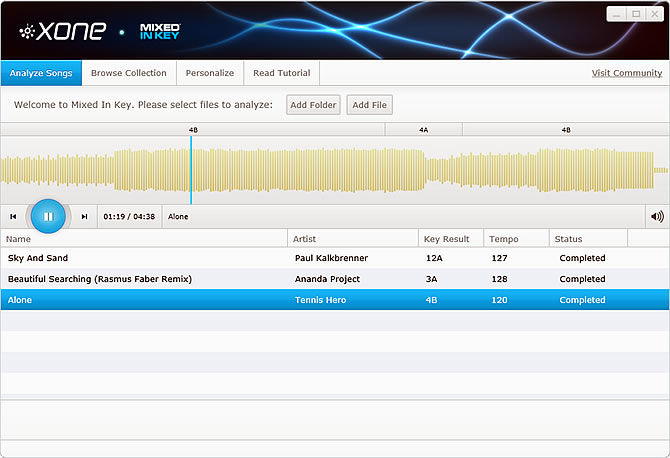Skip to the next track
670x458 pixels.
click(x=84, y=217)
